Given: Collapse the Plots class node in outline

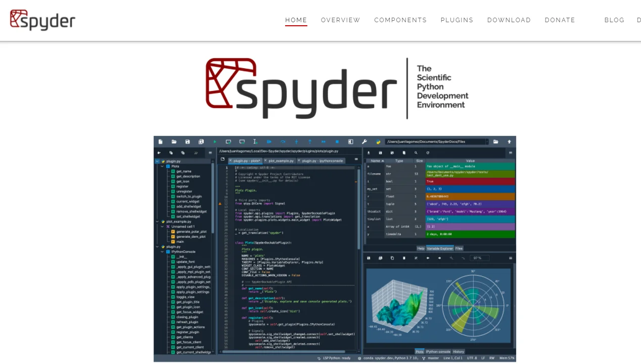Looking at the screenshot, I should click(163, 166).
